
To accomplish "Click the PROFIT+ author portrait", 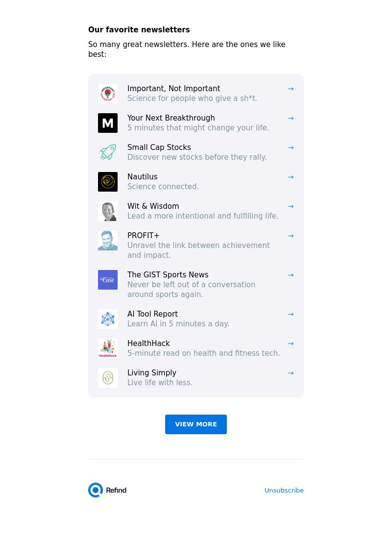I will (108, 241).
